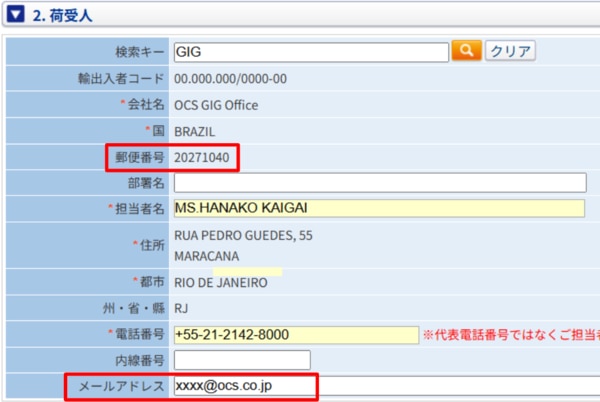The height and width of the screenshot is (402, 600).
Task: Click the orange magnifier search icon
Action: (x=466, y=52)
